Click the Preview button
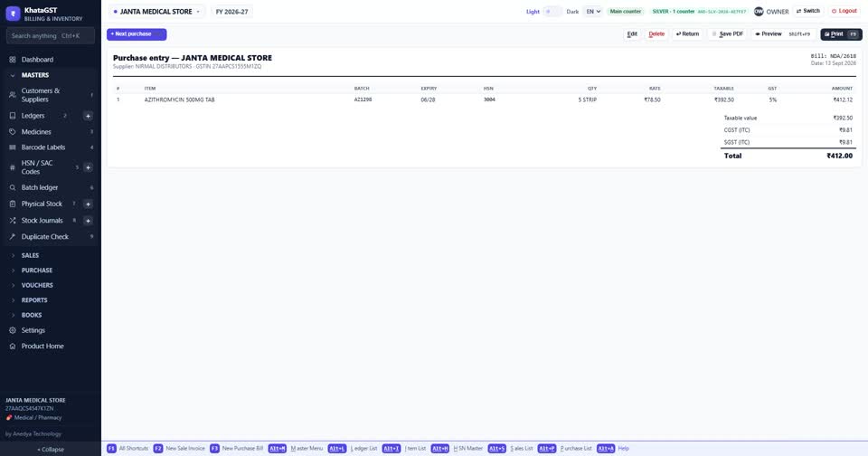868x456 pixels. [x=783, y=33]
